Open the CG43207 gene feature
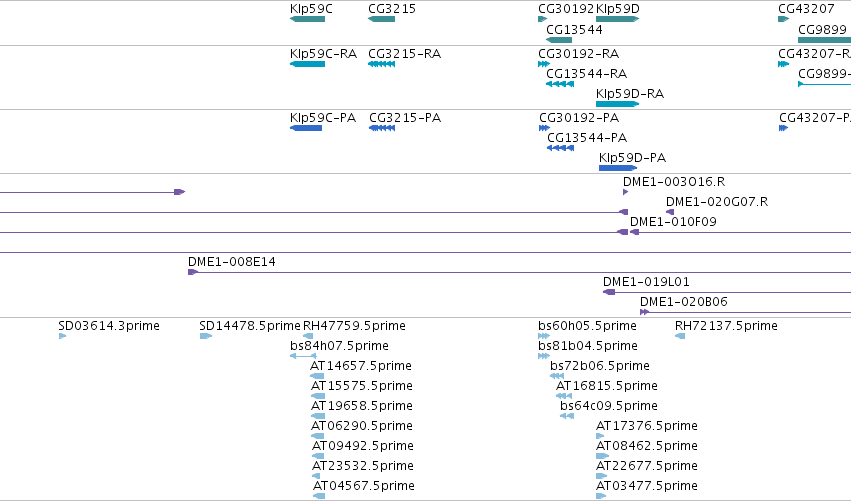The height and width of the screenshot is (501, 851). pyautogui.click(x=783, y=19)
